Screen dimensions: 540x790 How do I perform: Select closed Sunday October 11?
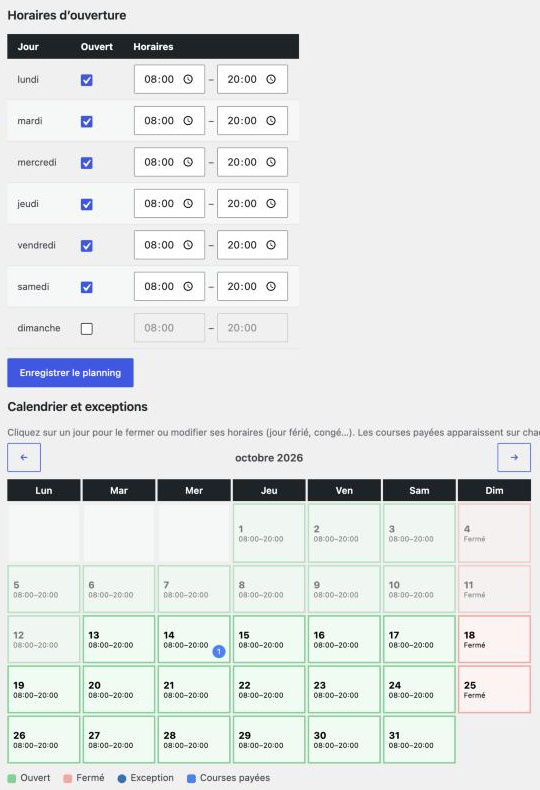click(x=494, y=589)
